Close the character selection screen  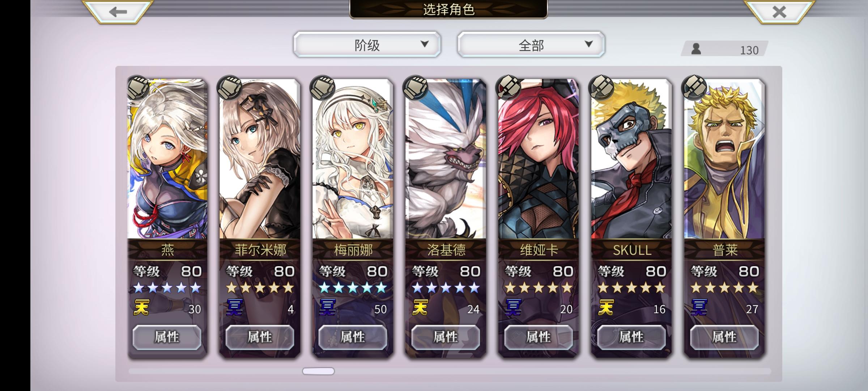click(779, 11)
